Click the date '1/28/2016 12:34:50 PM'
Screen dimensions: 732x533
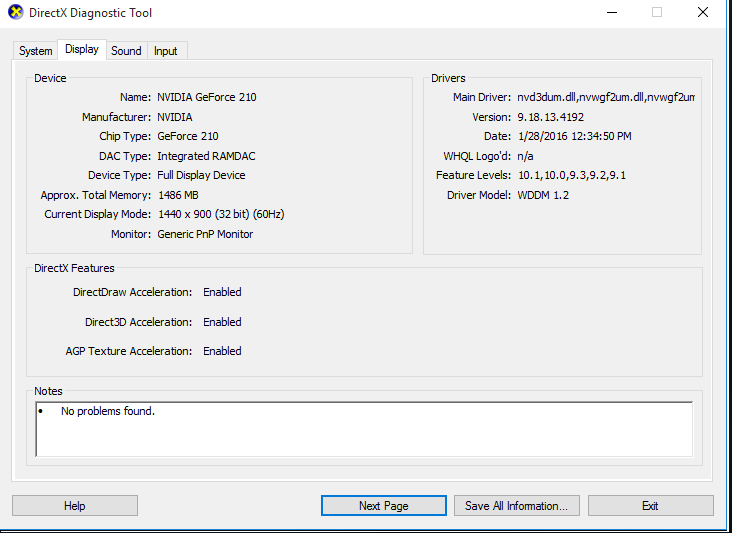(575, 136)
